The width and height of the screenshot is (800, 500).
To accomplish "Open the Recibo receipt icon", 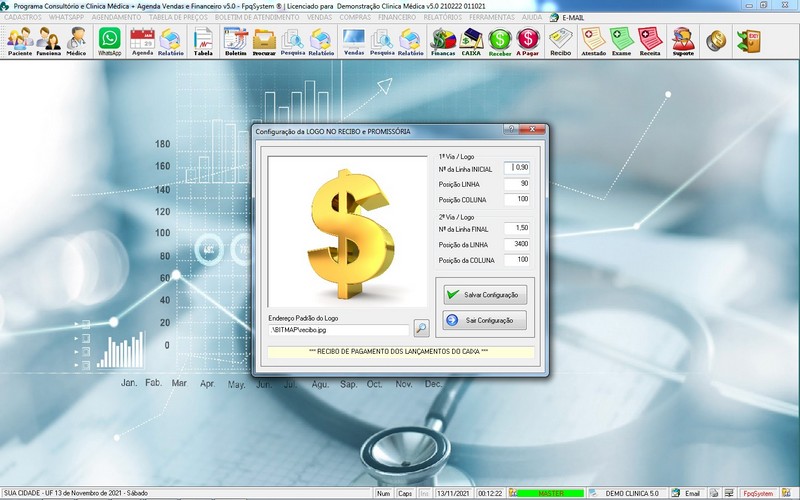I will coord(560,41).
